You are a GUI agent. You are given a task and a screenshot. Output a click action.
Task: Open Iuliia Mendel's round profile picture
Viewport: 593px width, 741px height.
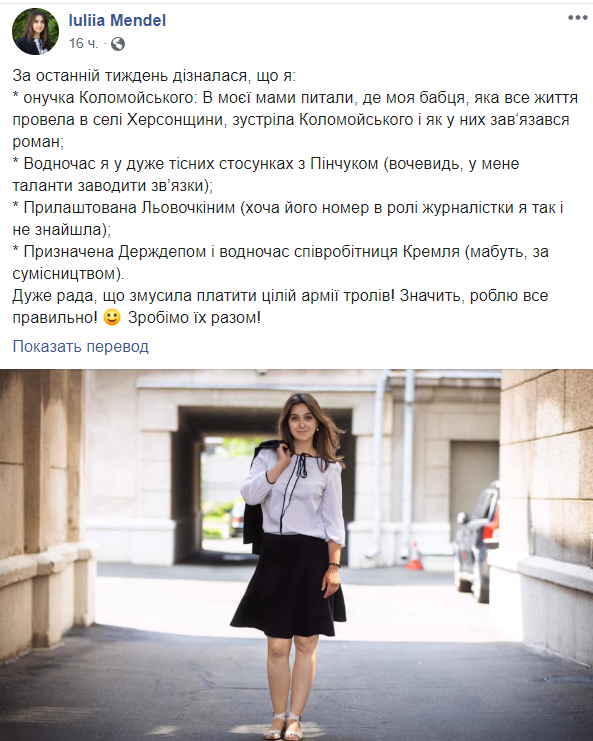35,31
